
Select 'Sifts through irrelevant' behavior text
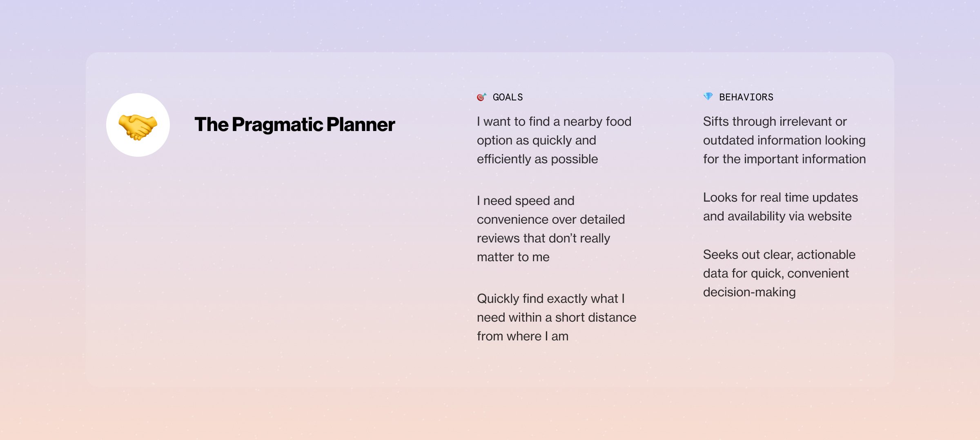coord(784,140)
